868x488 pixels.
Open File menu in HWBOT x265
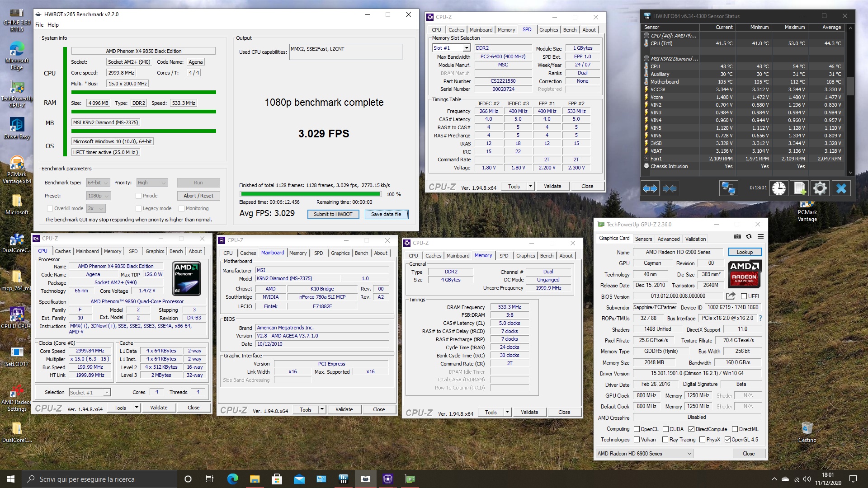(39, 25)
